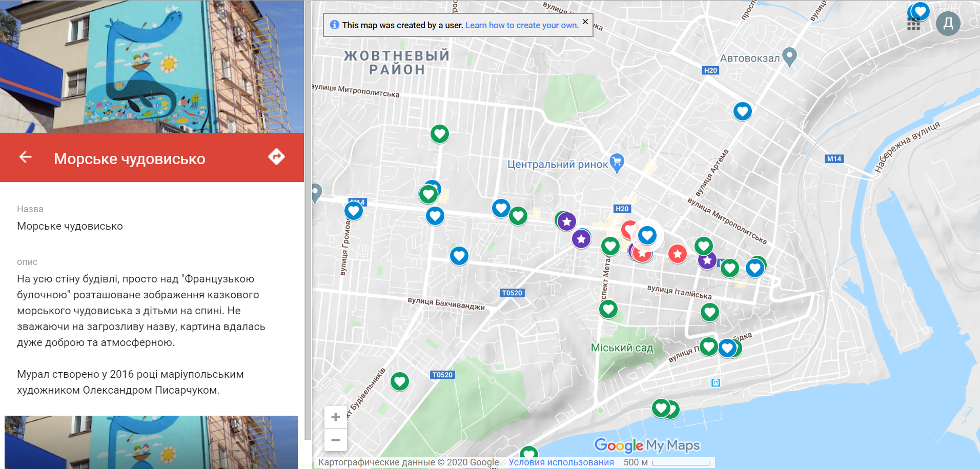This screenshot has width=980, height=469.
Task: Click the Автовокзал map pin
Action: coord(790,56)
